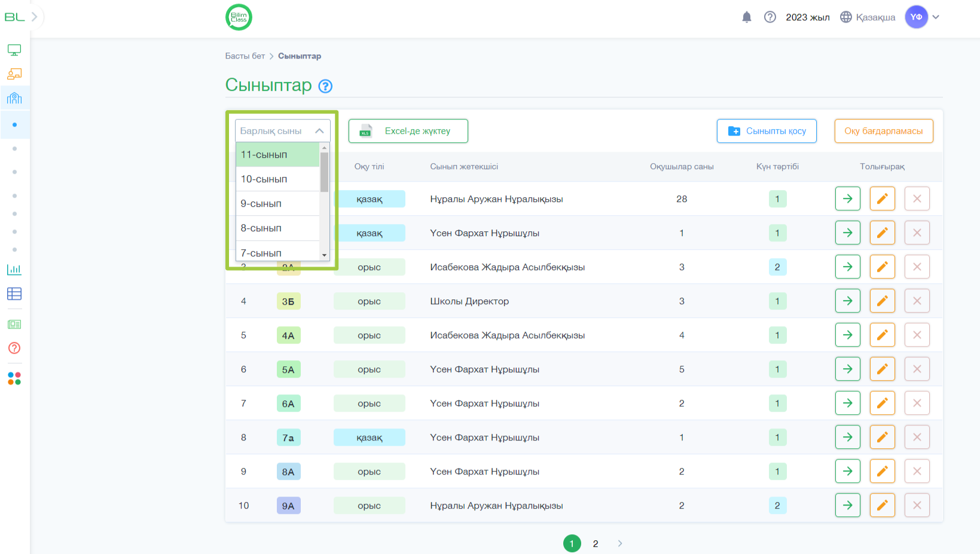Screen dimensions: 980x554
Task: Delete class 9A with X icon
Action: click(x=917, y=506)
